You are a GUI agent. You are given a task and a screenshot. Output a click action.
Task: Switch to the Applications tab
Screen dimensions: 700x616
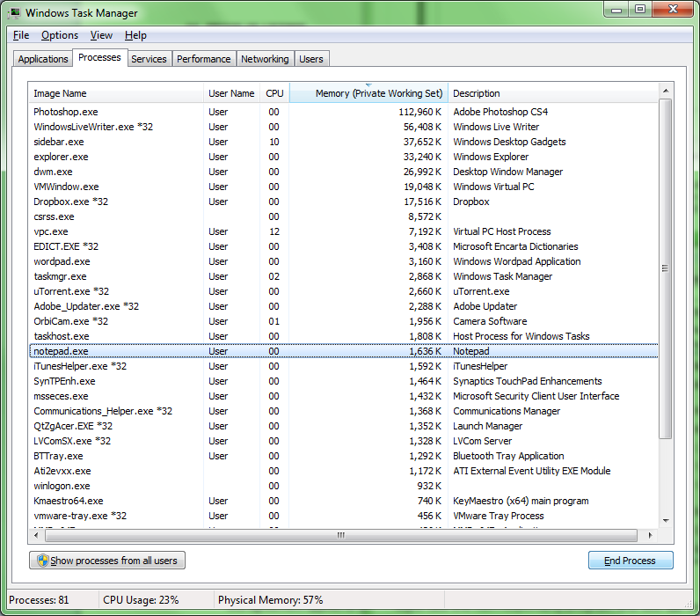coord(43,59)
